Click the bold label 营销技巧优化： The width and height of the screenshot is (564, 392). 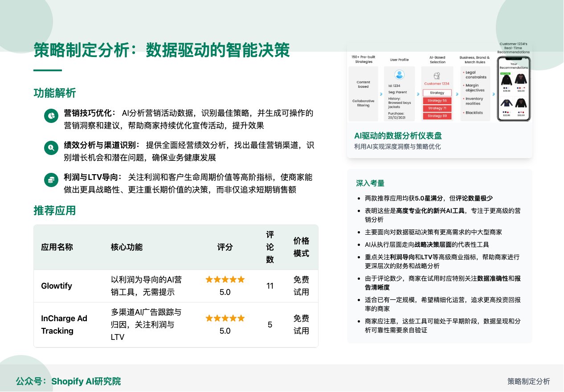pyautogui.click(x=90, y=113)
